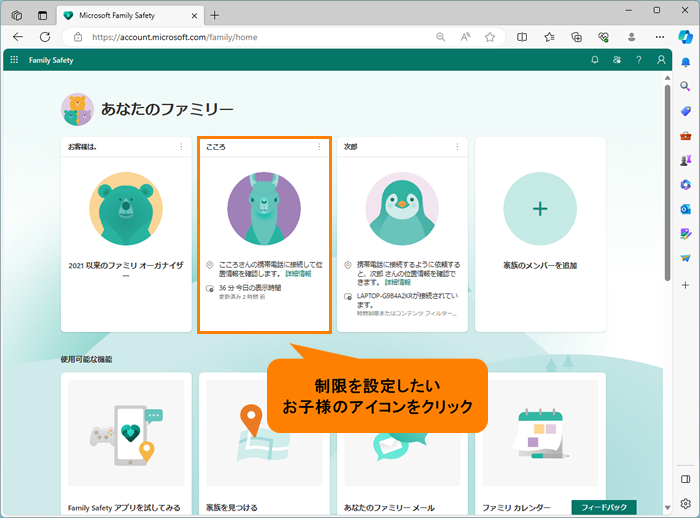Open Family Safety アプリを試してみる card
The height and width of the screenshot is (518, 700).
tap(126, 445)
